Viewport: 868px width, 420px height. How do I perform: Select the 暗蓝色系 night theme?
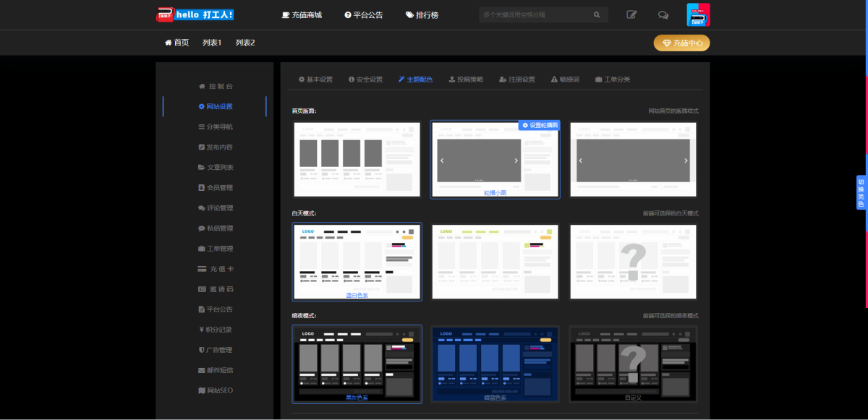click(495, 363)
